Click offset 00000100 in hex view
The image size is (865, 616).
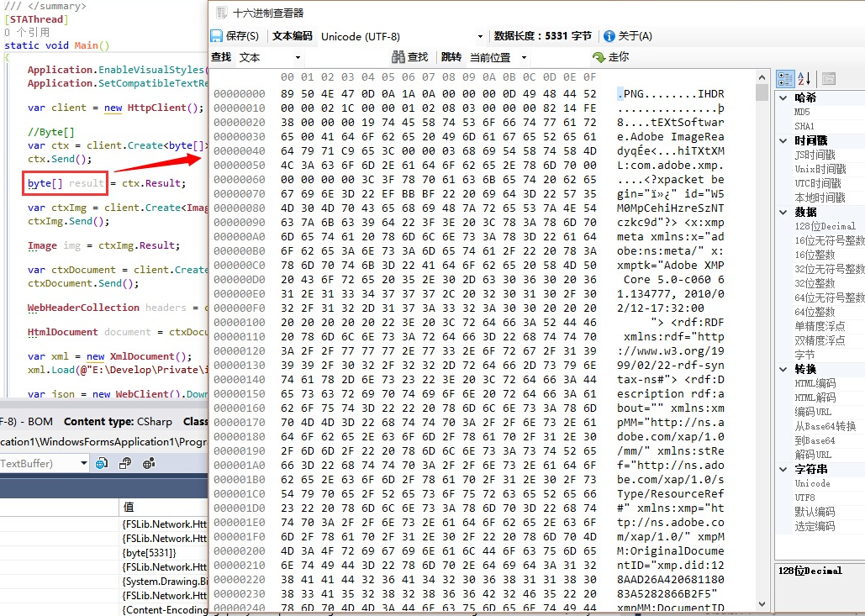click(240, 323)
